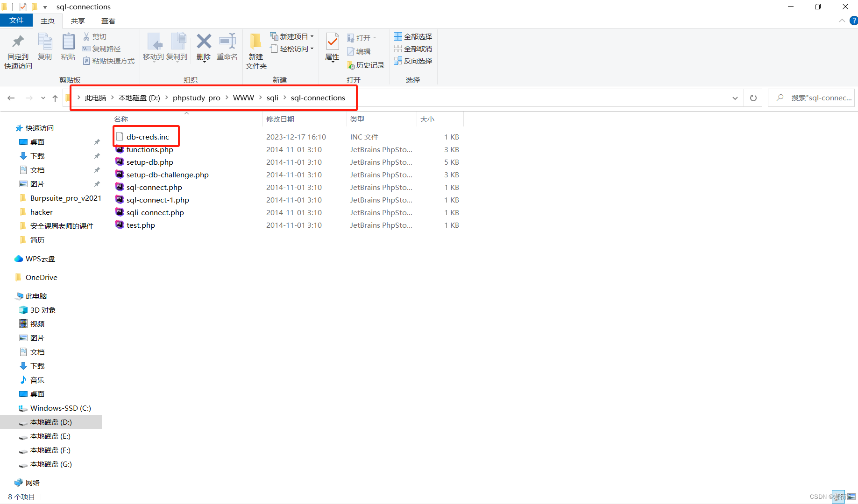Open recent locations dropdown arrow
The image size is (858, 504).
(43, 98)
